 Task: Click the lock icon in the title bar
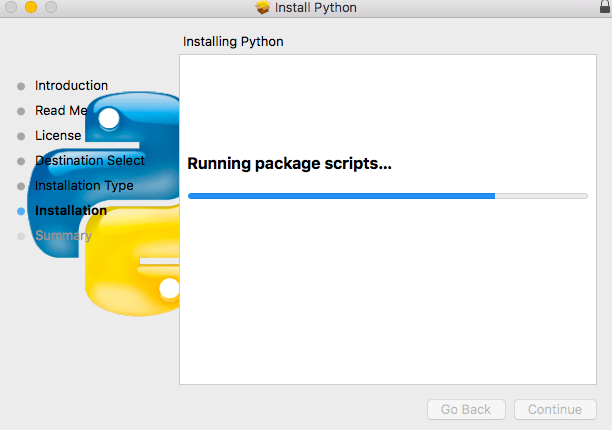[601, 7]
